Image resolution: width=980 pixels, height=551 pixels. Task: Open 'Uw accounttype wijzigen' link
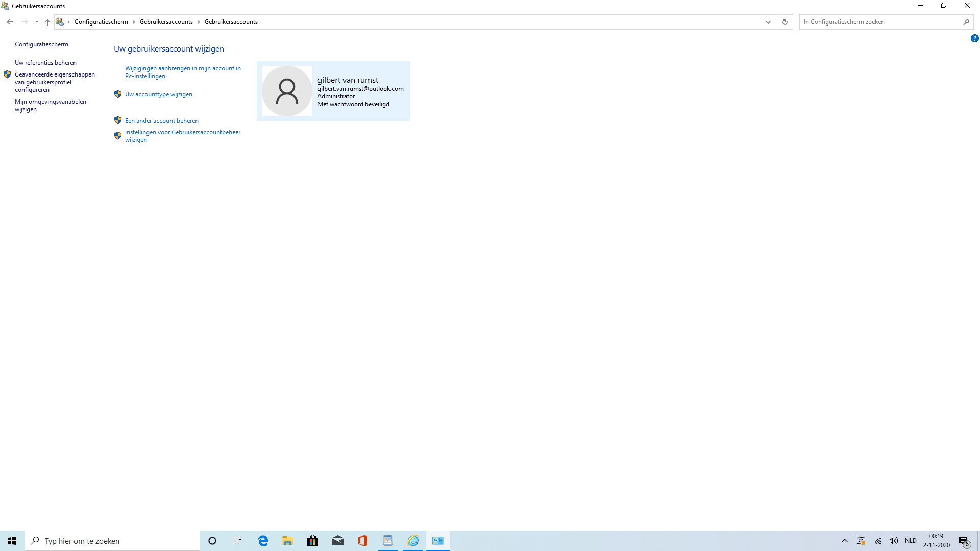[x=159, y=94]
